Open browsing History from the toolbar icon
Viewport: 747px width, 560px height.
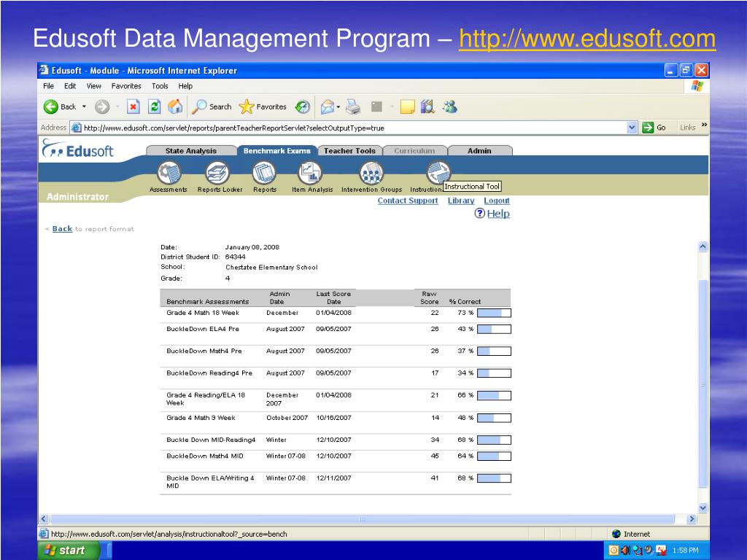(303, 106)
